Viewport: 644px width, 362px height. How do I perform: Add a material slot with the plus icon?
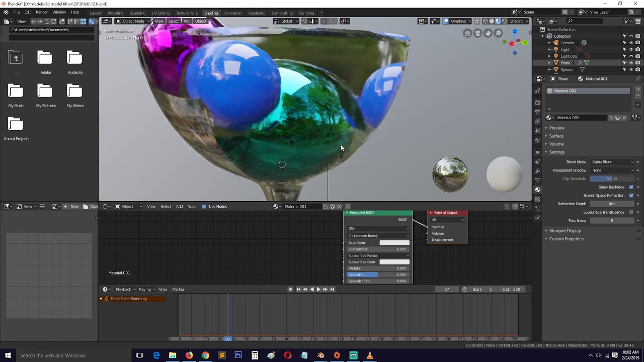point(638,89)
